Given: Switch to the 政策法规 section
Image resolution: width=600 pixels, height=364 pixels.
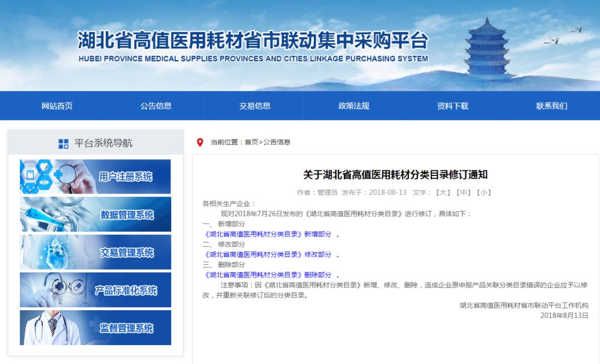Looking at the screenshot, I should click(354, 105).
